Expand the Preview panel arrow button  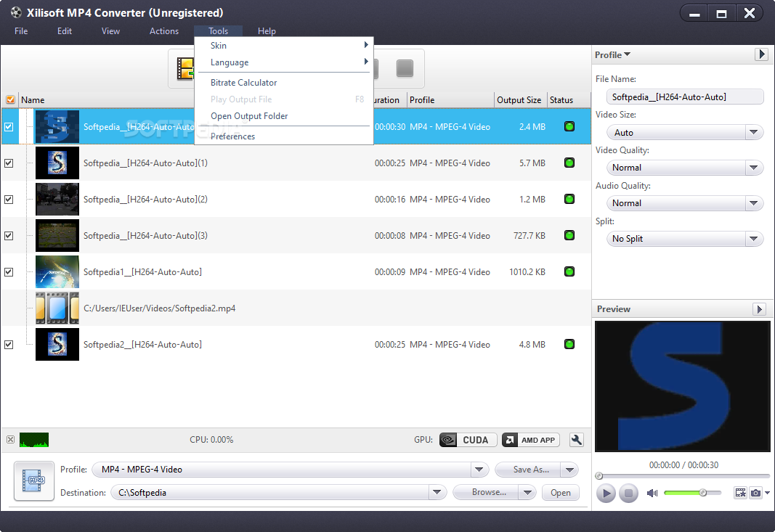click(760, 309)
